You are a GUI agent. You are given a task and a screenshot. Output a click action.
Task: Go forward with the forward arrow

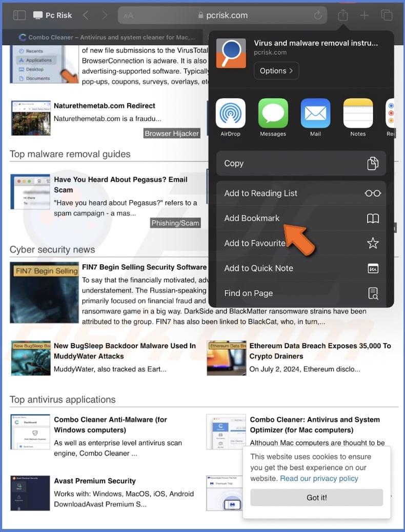pos(105,15)
